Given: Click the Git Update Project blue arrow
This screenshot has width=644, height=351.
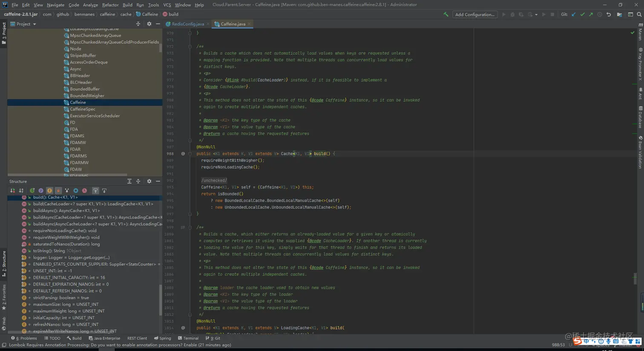Looking at the screenshot, I should pos(574,14).
